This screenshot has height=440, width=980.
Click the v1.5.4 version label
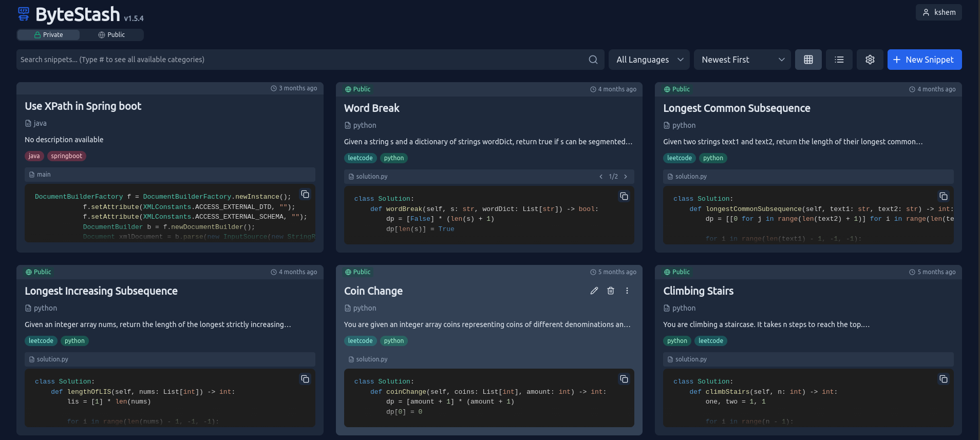134,18
